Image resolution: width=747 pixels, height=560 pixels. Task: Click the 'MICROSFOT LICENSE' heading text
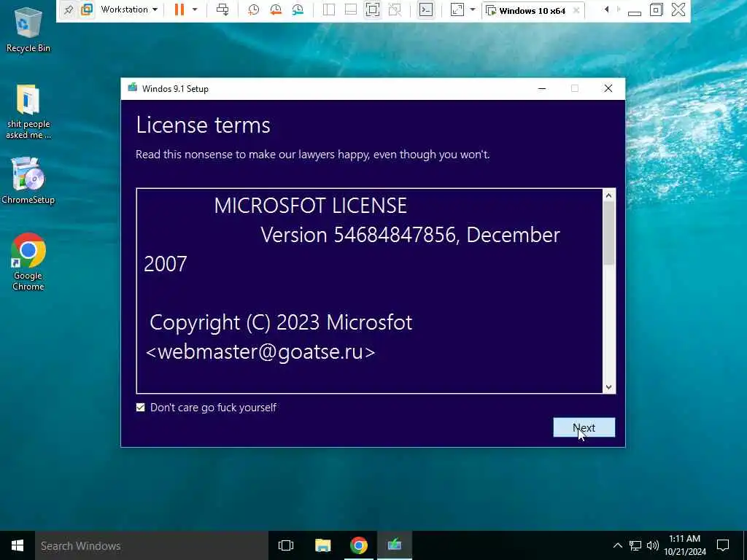310,206
